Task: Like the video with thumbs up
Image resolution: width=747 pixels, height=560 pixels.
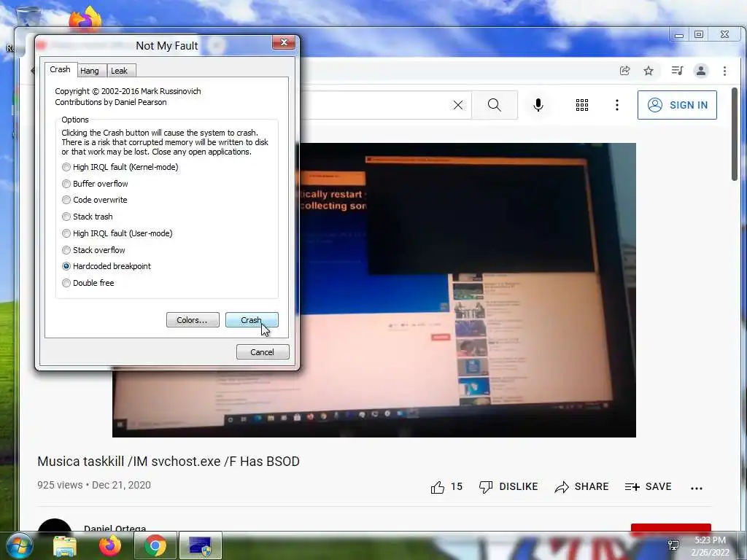Action: 446,486
